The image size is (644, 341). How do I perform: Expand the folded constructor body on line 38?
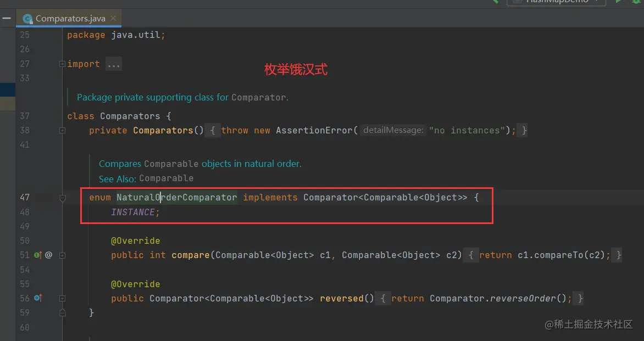pos(62,131)
